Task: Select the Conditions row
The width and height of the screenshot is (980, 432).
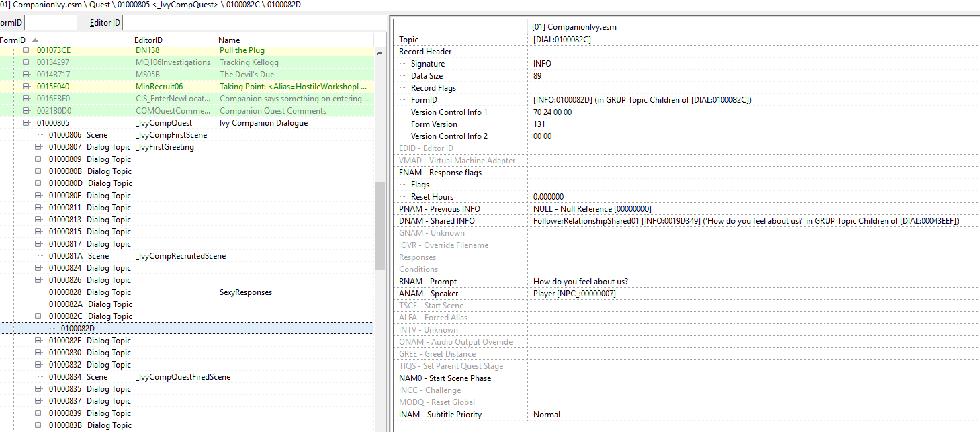Action: coord(686,269)
